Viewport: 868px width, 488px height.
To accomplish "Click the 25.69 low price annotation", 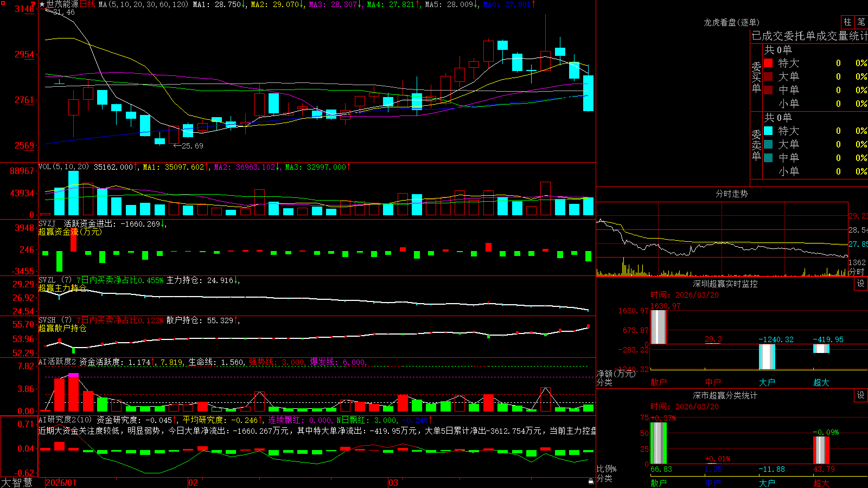I will coord(192,146).
